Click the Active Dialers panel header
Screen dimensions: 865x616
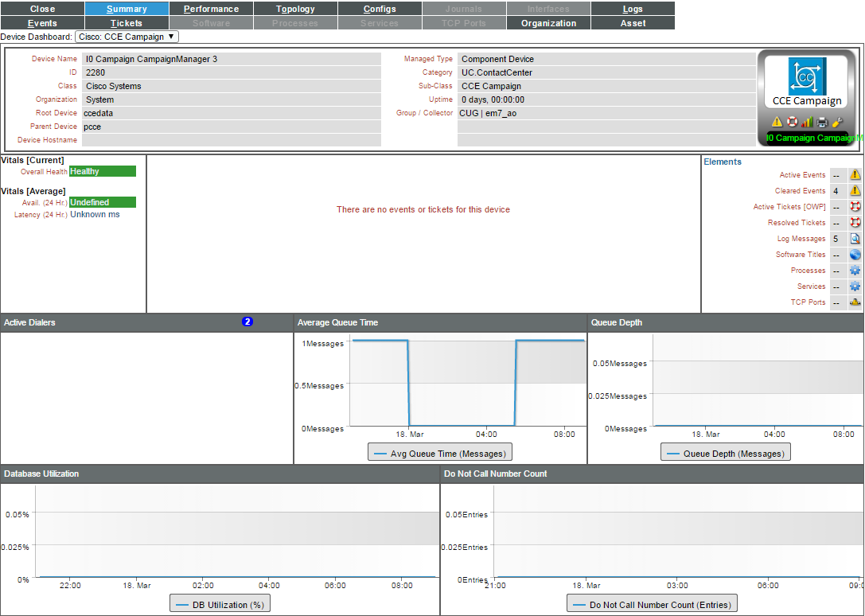(146, 322)
